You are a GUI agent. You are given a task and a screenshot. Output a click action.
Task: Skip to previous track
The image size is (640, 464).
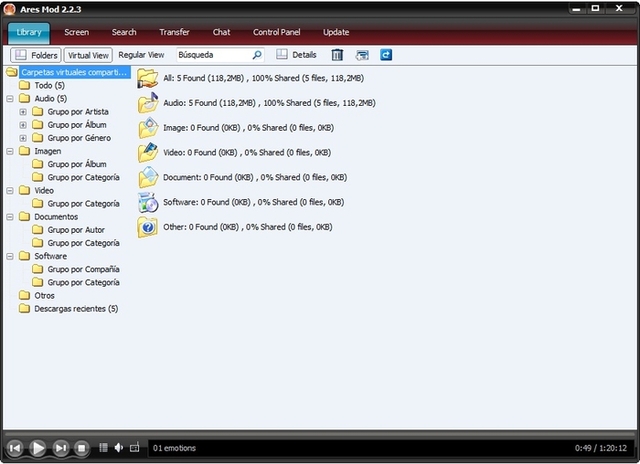click(x=15, y=448)
